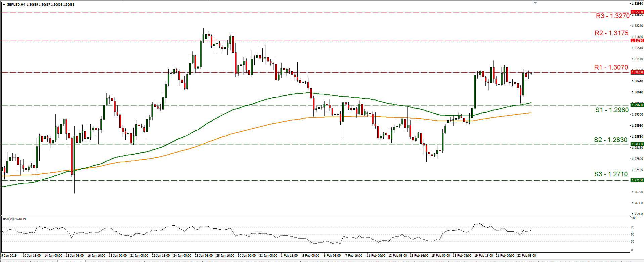Select the S2 - 1.2830 support label
This screenshot has height=262, width=644.
(611, 140)
